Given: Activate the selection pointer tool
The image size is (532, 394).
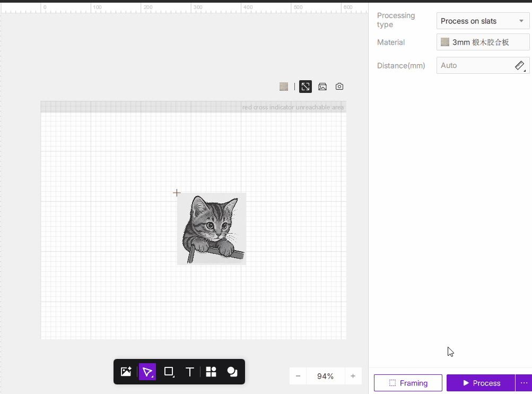Looking at the screenshot, I should [x=147, y=372].
